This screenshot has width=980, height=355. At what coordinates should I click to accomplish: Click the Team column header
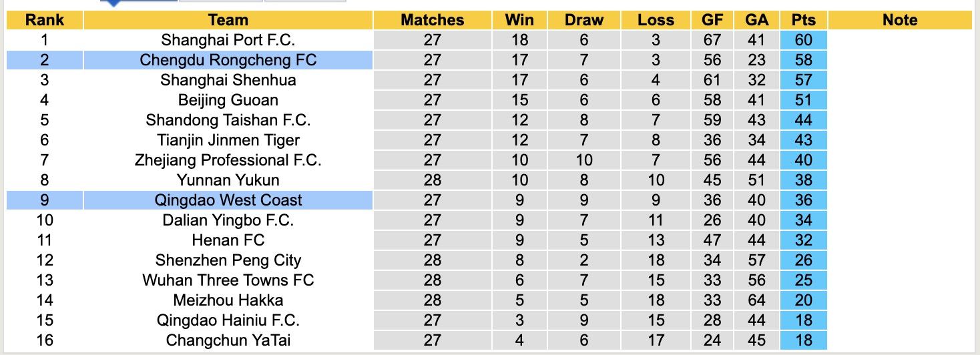228,20
